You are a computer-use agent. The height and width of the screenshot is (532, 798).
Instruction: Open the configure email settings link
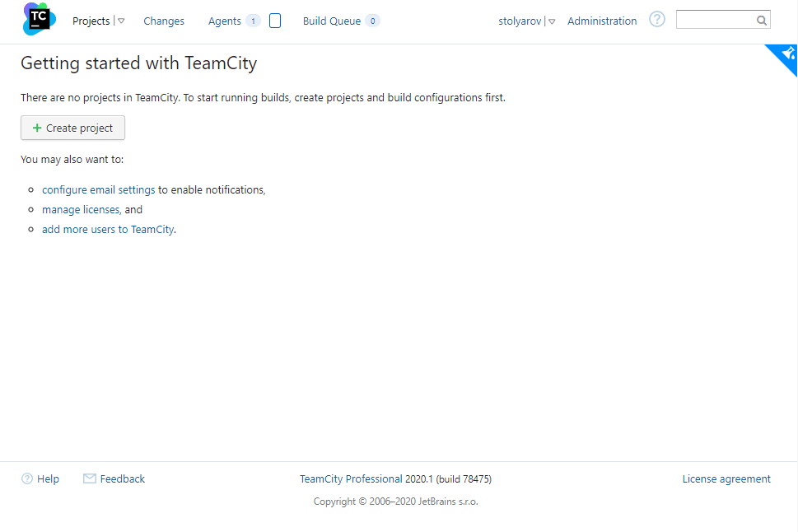[98, 190]
